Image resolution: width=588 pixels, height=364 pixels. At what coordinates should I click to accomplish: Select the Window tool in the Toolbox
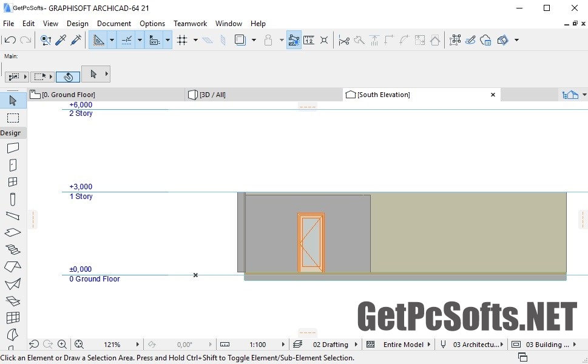(x=13, y=182)
